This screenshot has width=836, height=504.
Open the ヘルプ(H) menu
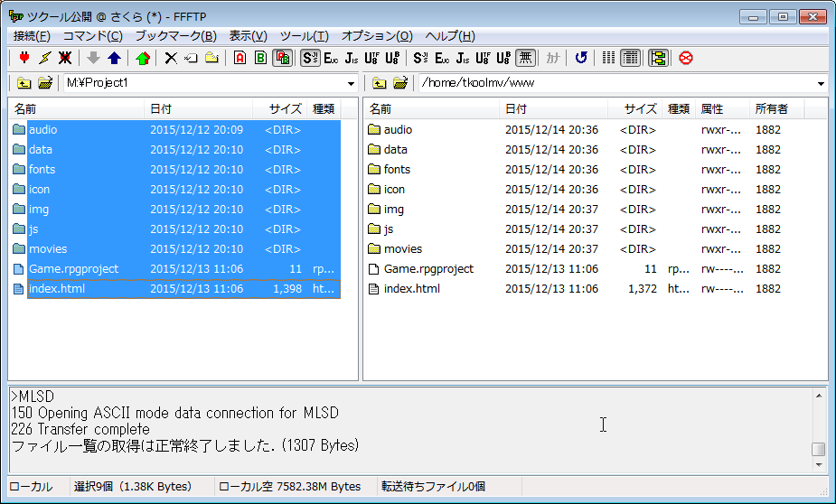coord(450,36)
